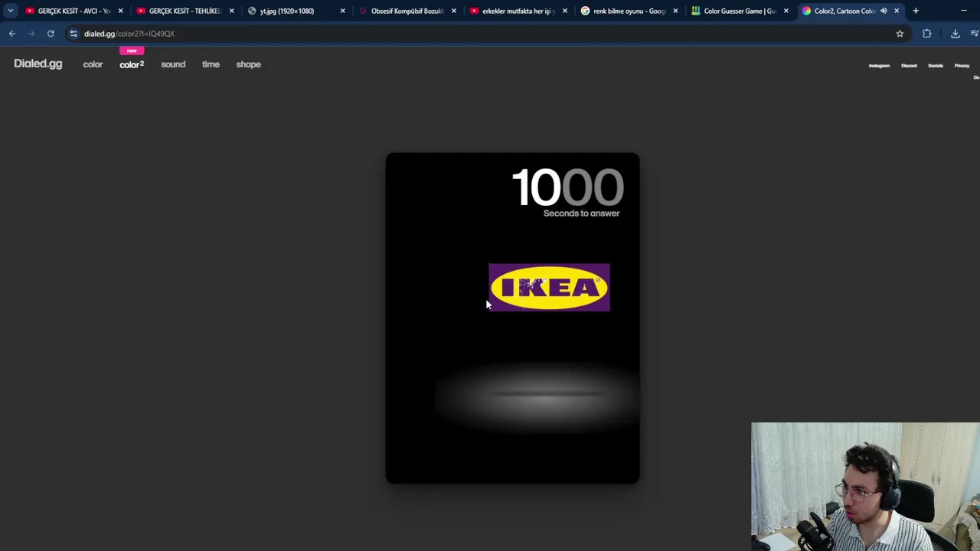Open the Privacy link

tap(962, 66)
